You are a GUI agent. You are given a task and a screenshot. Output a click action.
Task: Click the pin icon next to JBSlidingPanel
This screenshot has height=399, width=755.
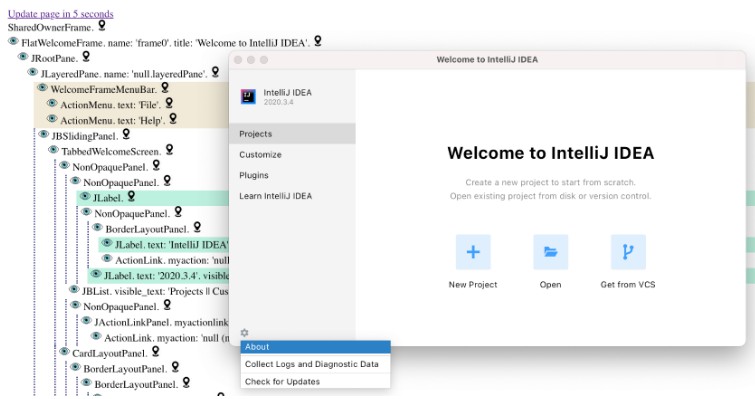126,134
